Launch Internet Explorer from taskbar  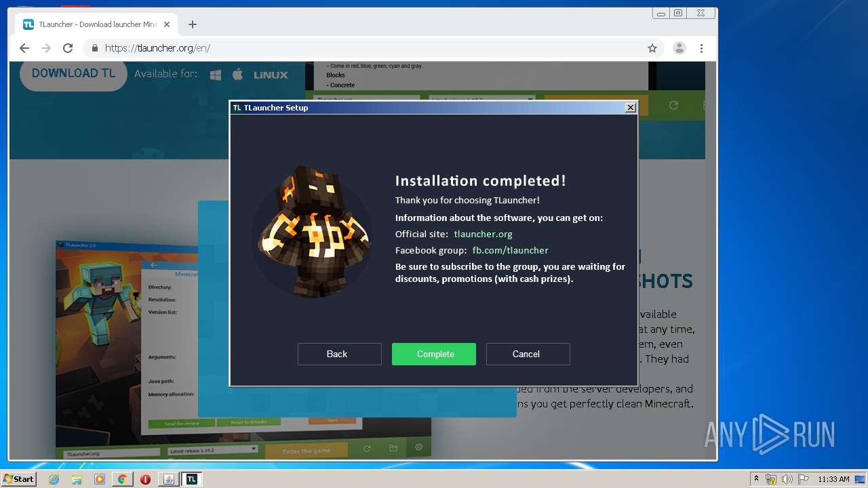[54, 479]
